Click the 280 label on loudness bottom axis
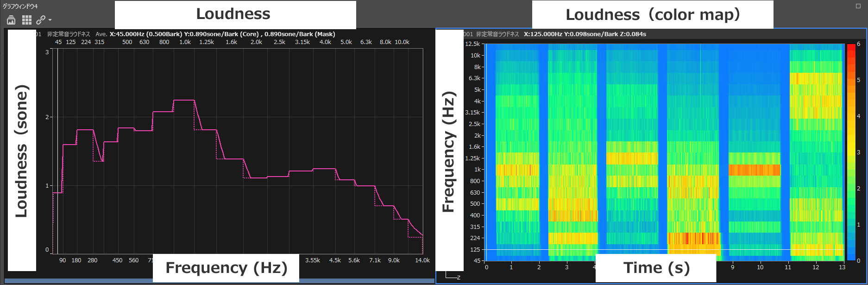Image resolution: width=868 pixels, height=285 pixels. click(x=93, y=260)
